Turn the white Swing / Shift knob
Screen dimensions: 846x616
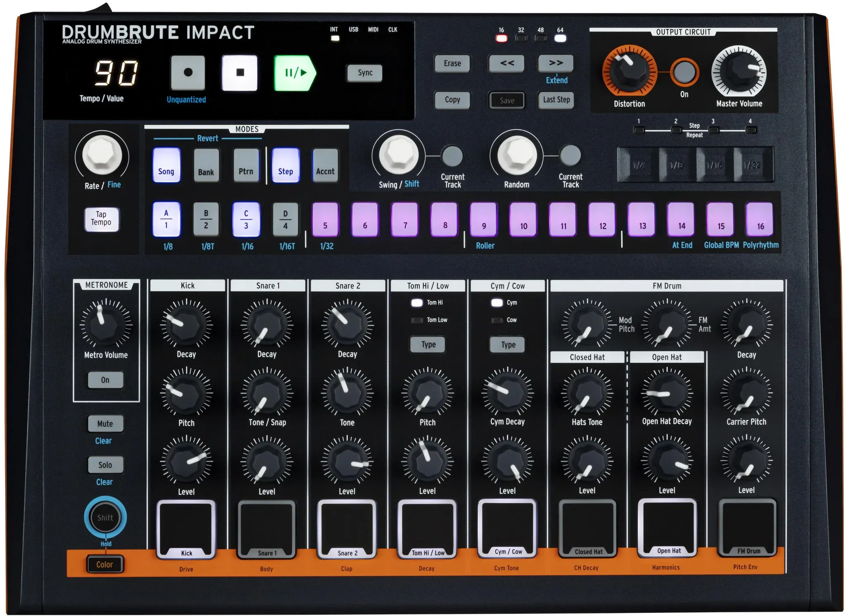coord(398,155)
